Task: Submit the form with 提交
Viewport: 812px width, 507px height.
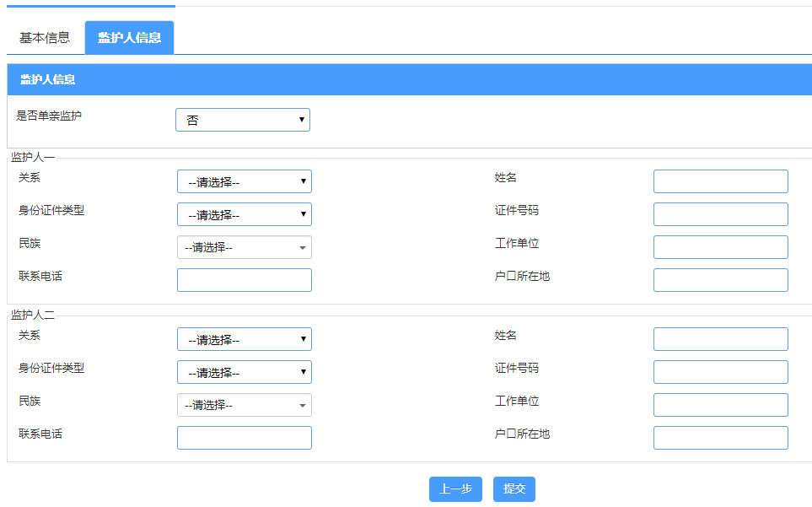Action: click(514, 489)
